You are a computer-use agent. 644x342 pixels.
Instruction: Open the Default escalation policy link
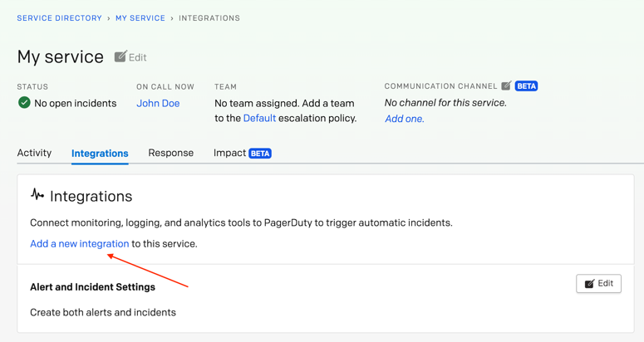(259, 118)
